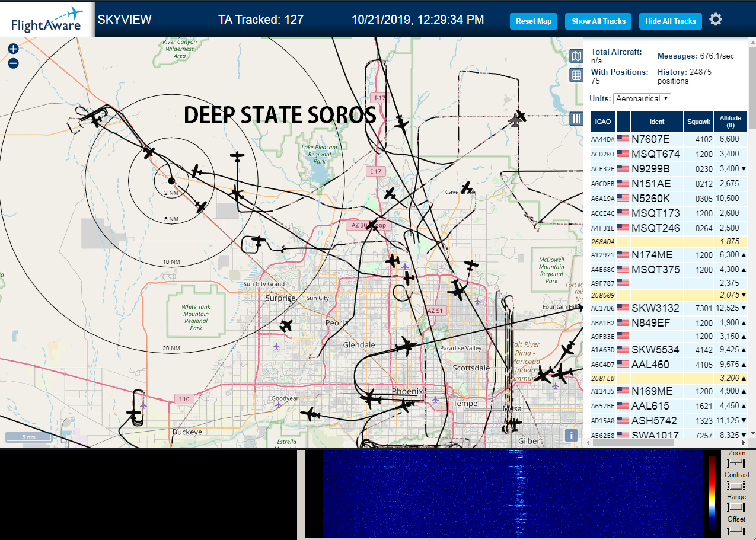Sort table by ICAO column
Image resolution: width=756 pixels, height=540 pixels.
(603, 121)
